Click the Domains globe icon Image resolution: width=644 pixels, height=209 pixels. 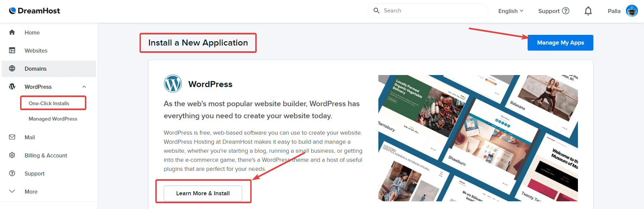(12, 68)
